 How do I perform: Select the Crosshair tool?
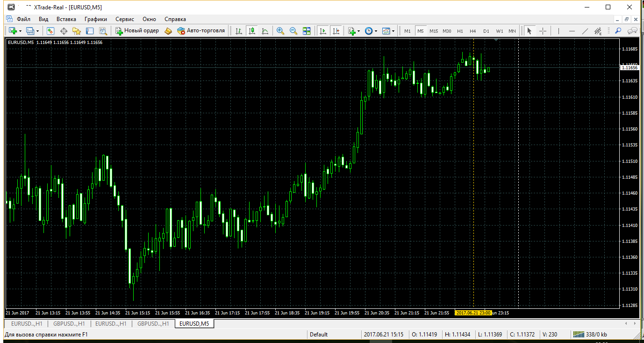(x=543, y=31)
